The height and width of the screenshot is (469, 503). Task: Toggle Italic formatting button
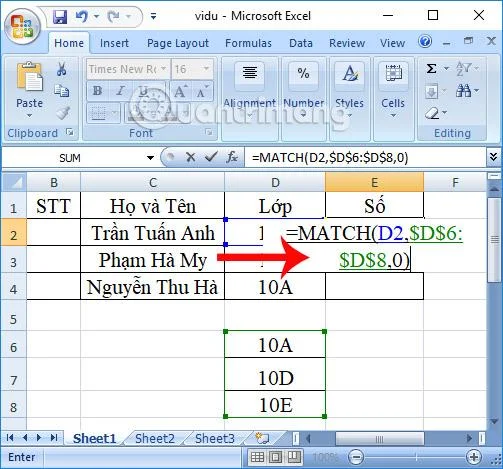pos(120,91)
